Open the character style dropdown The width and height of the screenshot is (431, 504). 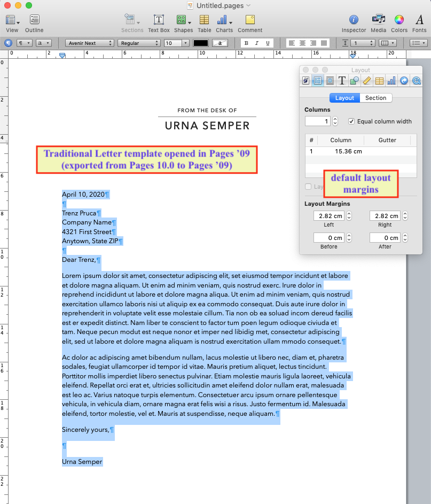click(x=44, y=43)
